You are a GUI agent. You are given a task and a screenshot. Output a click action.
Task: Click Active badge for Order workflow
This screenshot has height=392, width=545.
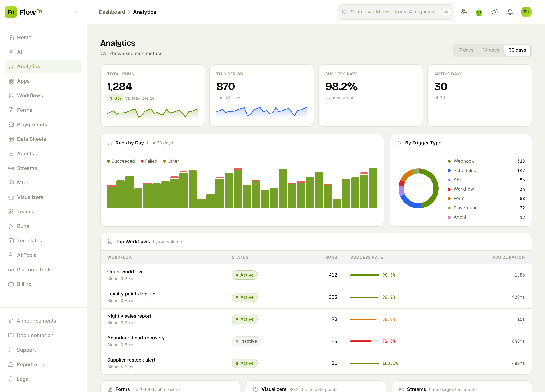point(244,275)
